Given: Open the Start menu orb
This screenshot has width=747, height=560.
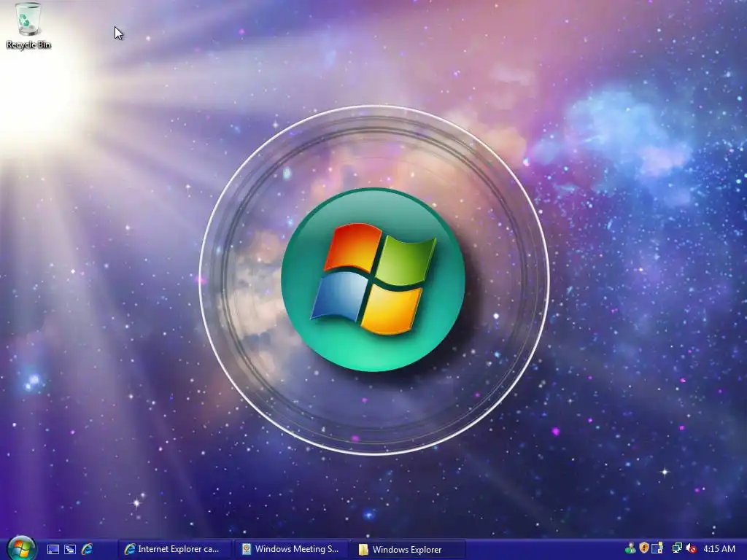Looking at the screenshot, I should coord(21,548).
